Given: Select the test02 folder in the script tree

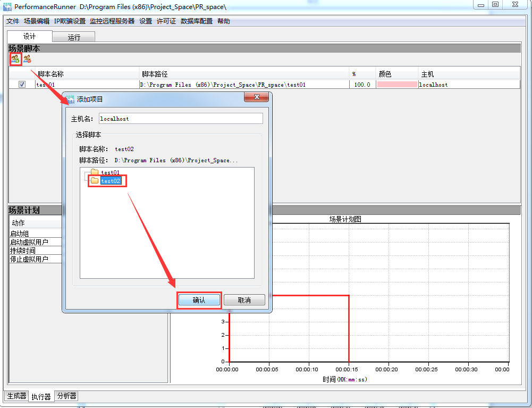Looking at the screenshot, I should pyautogui.click(x=111, y=181).
